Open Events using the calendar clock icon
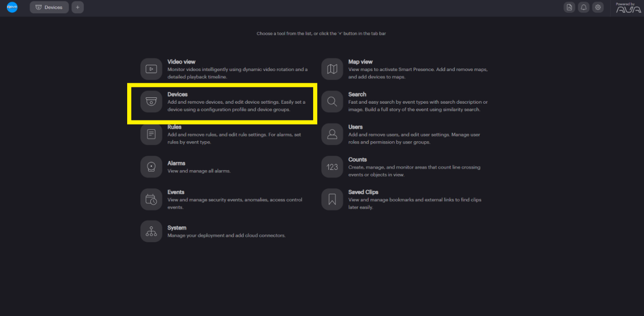 (x=151, y=200)
